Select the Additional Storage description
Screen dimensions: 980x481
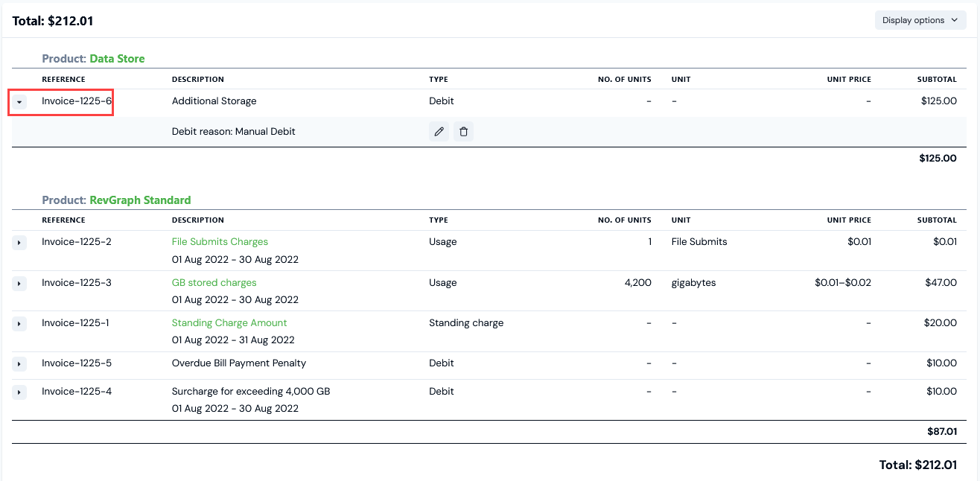tap(214, 101)
